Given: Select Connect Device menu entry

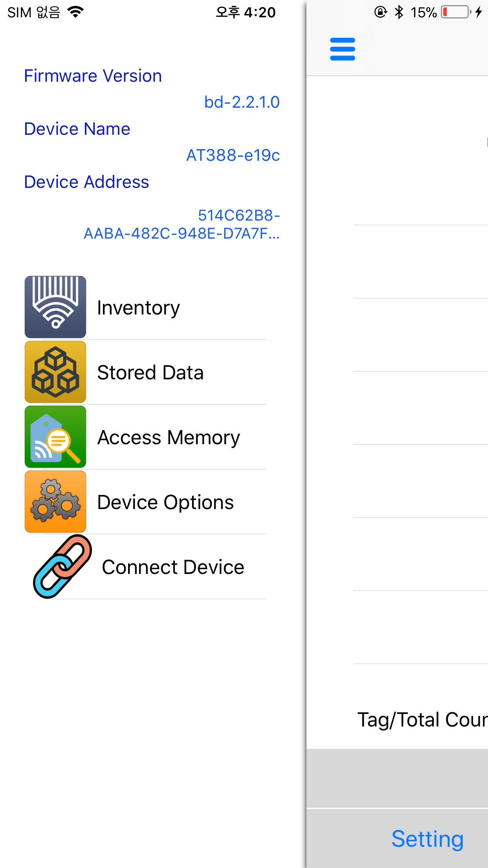Looking at the screenshot, I should [x=173, y=567].
